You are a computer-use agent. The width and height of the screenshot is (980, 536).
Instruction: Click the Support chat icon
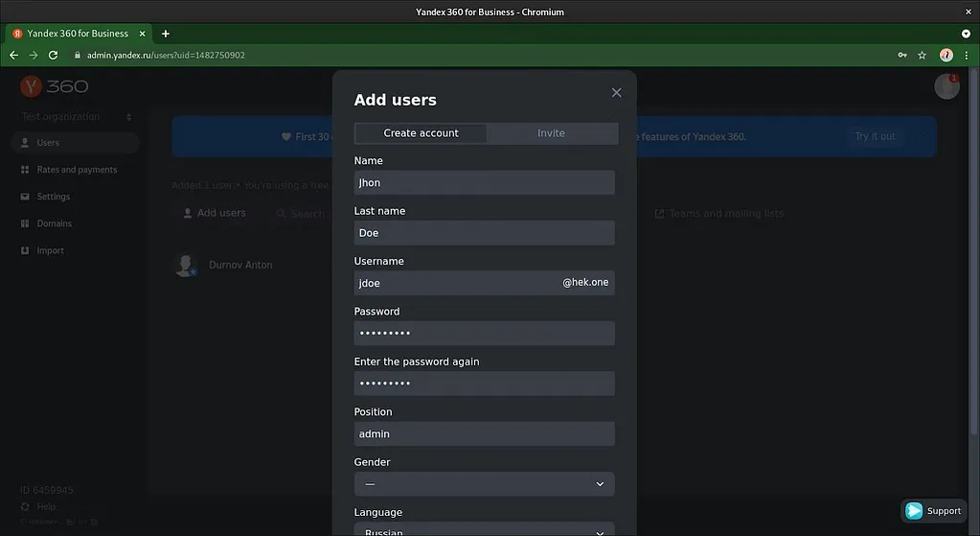coord(914,511)
